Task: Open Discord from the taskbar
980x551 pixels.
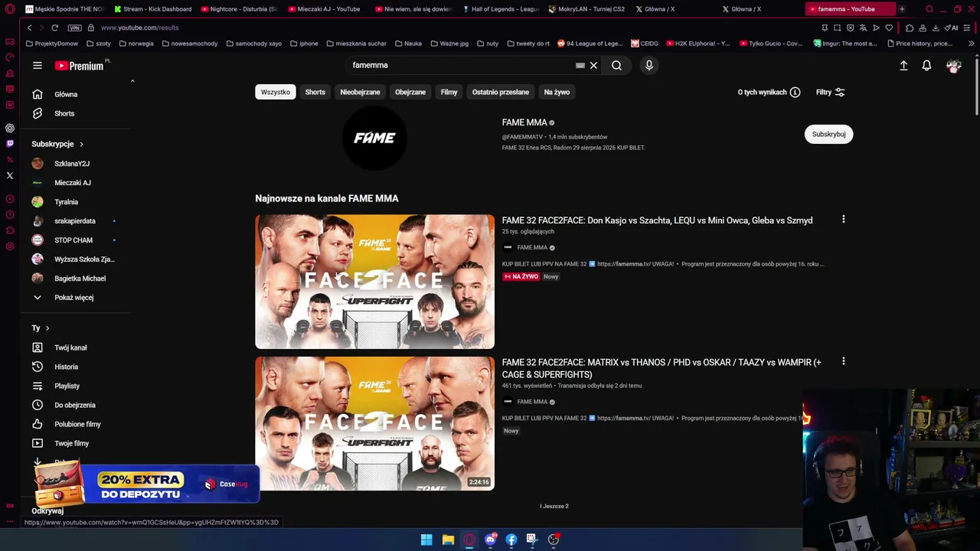Action: coord(491,540)
